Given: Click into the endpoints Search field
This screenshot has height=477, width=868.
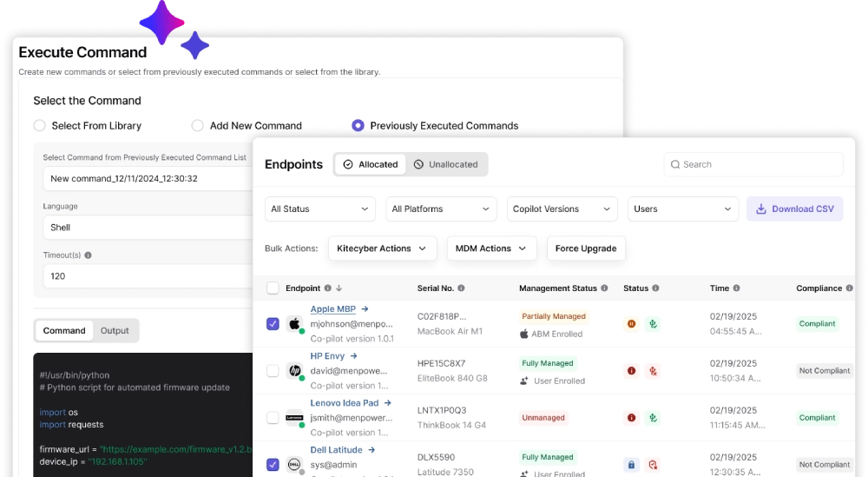Looking at the screenshot, I should click(x=753, y=164).
